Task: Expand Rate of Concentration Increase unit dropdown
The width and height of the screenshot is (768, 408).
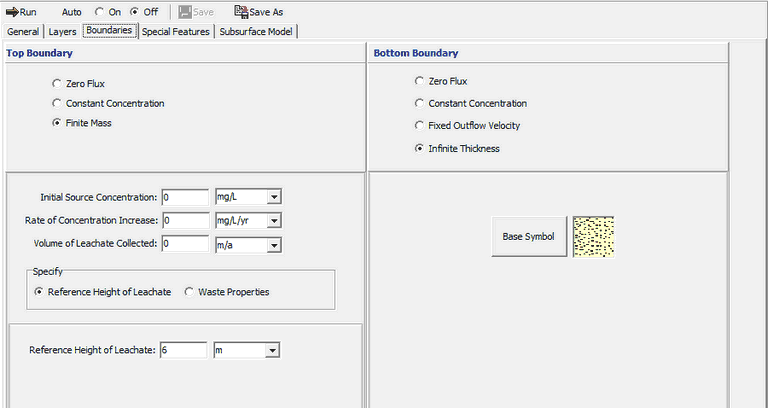Action: (274, 221)
